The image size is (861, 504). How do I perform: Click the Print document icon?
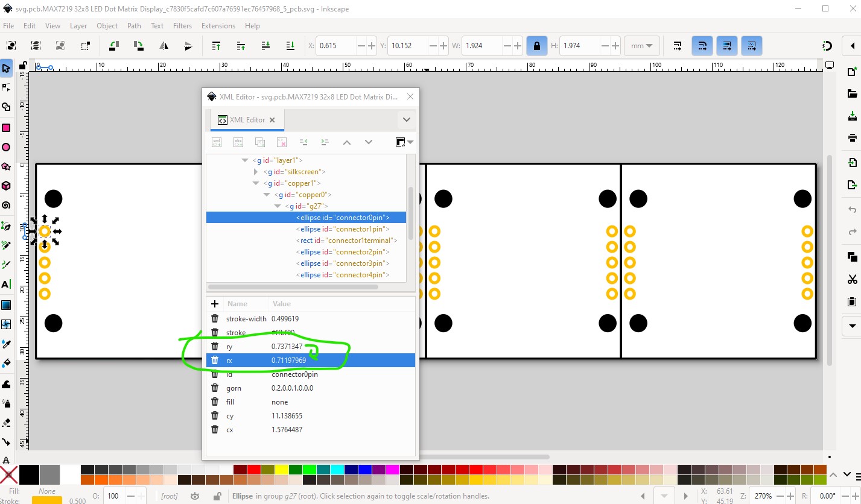tap(852, 137)
